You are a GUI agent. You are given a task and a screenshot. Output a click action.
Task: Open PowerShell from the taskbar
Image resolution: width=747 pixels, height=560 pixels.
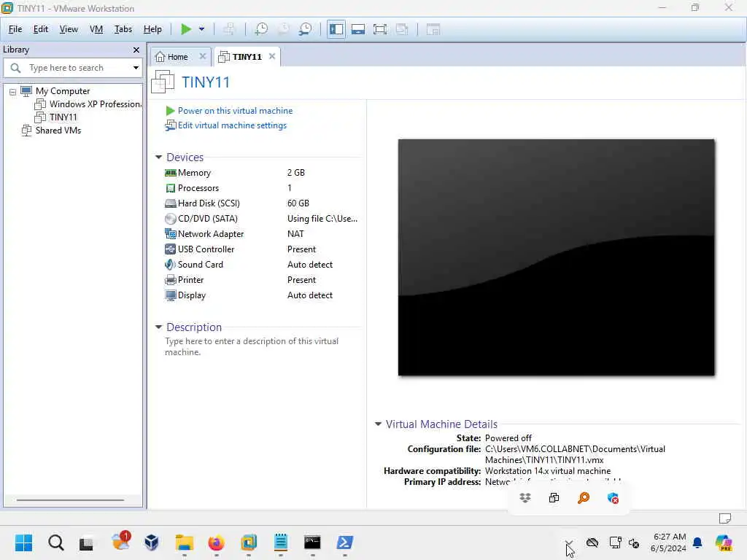[x=344, y=542]
